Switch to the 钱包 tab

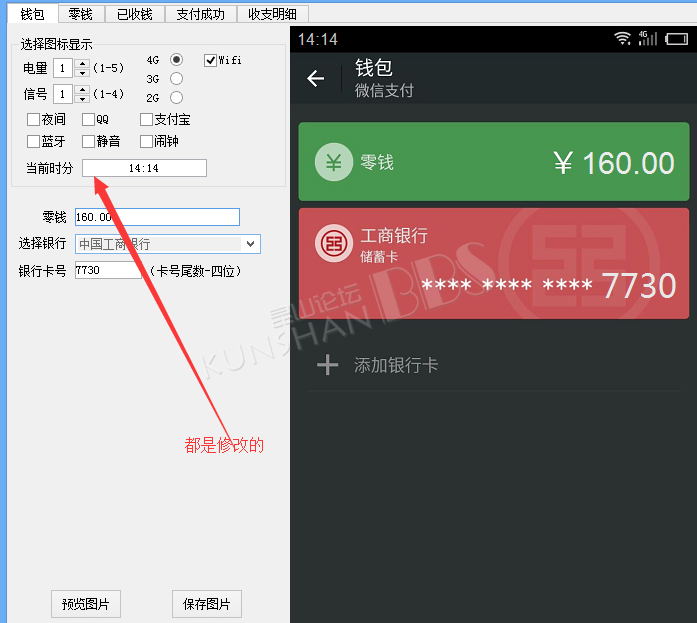(32, 14)
